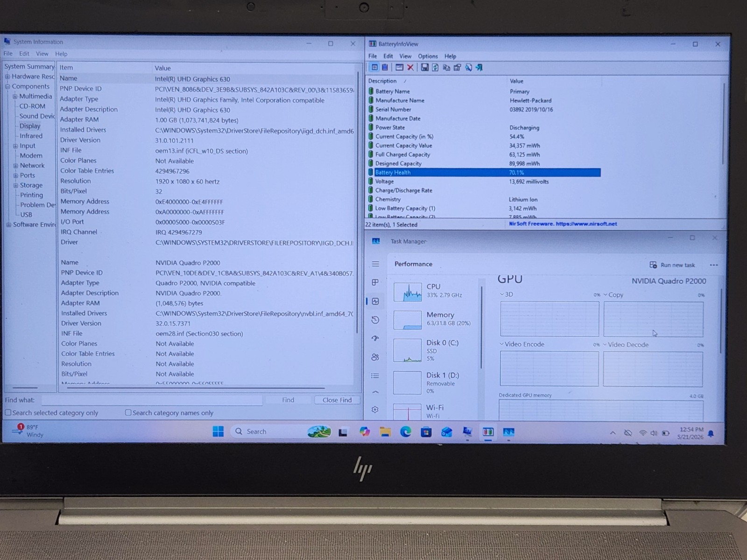Show hidden tray icons chevron
The height and width of the screenshot is (560, 747).
coord(613,434)
